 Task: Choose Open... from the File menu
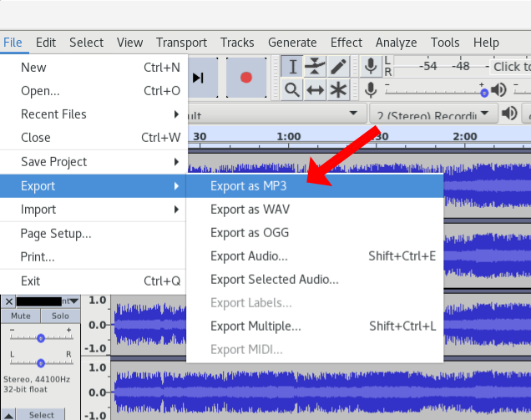[x=94, y=91]
